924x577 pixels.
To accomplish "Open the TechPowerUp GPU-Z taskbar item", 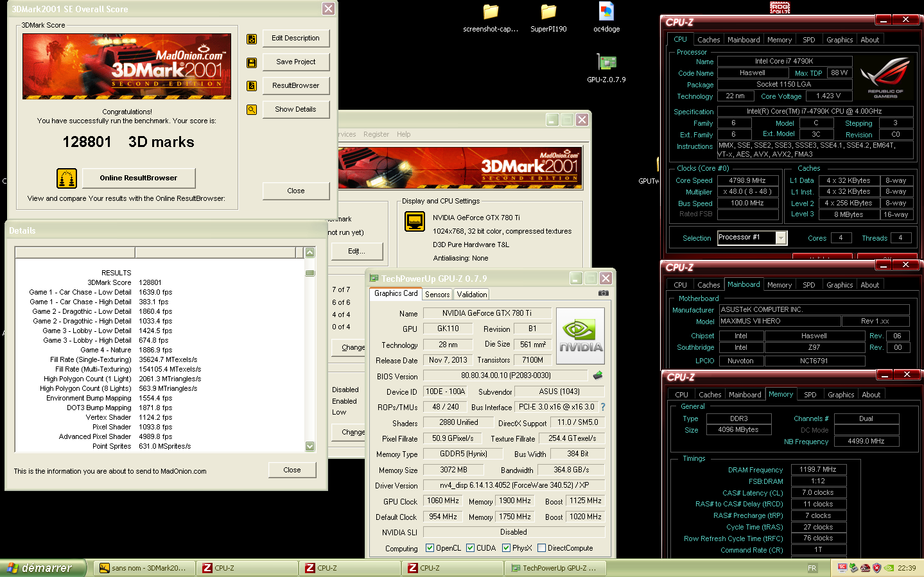I will pyautogui.click(x=556, y=568).
